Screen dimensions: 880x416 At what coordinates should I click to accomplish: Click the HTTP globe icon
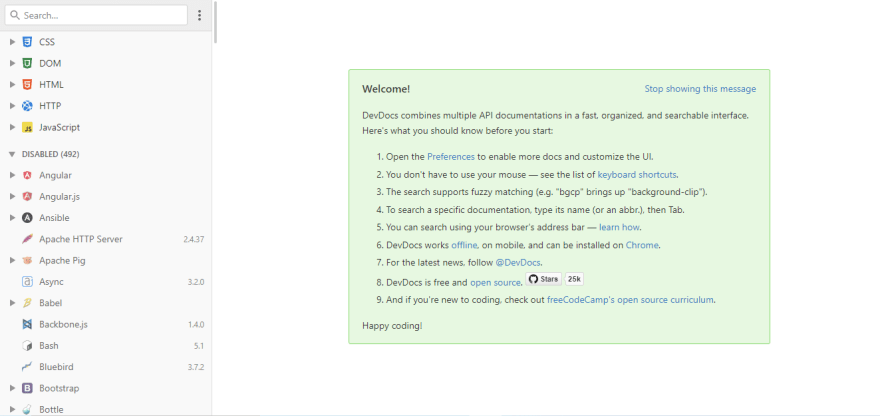point(27,106)
